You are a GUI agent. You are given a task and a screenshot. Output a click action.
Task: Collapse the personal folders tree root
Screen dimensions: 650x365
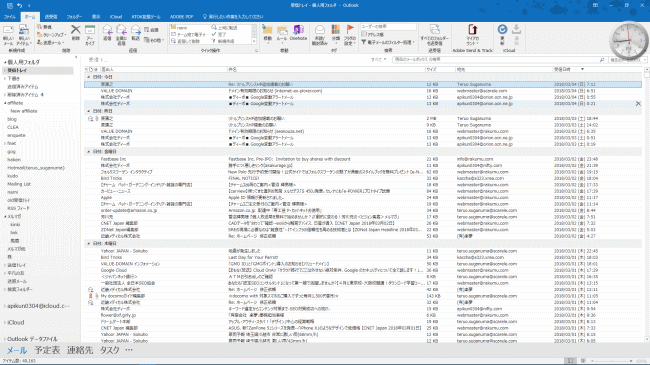pos(5,62)
